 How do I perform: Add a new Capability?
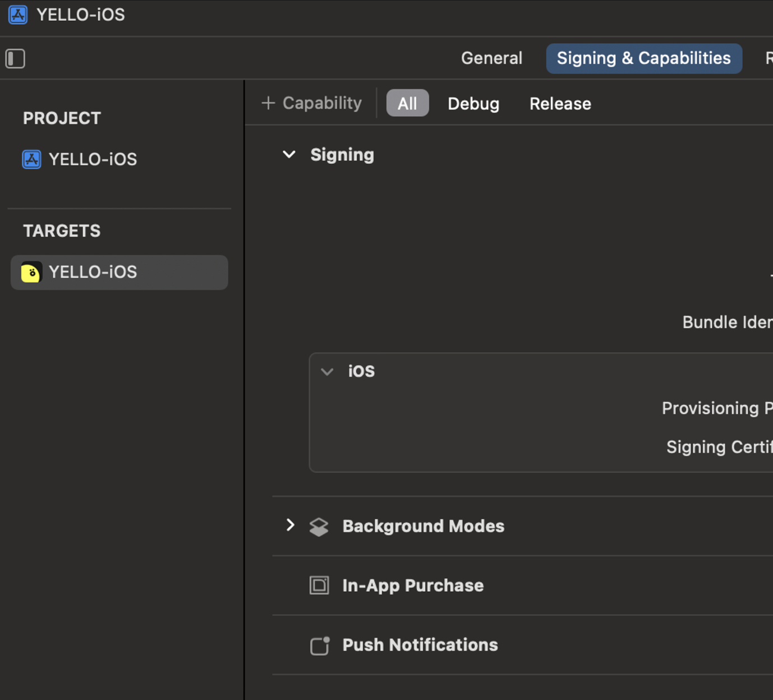[x=312, y=103]
